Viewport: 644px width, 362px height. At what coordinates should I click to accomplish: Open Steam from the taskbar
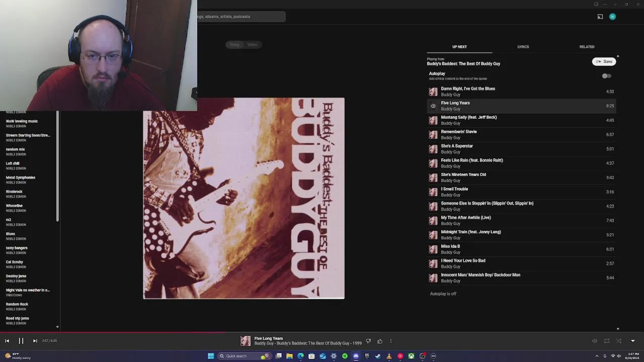coord(378,356)
